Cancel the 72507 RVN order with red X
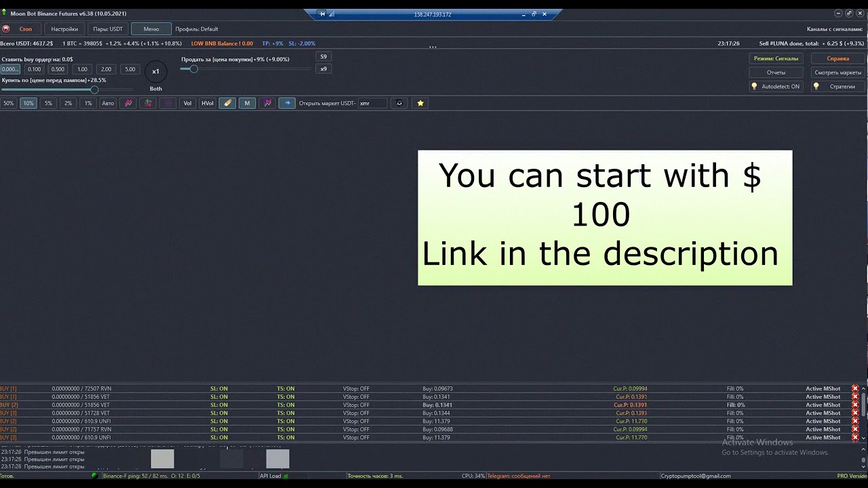 pyautogui.click(x=855, y=389)
